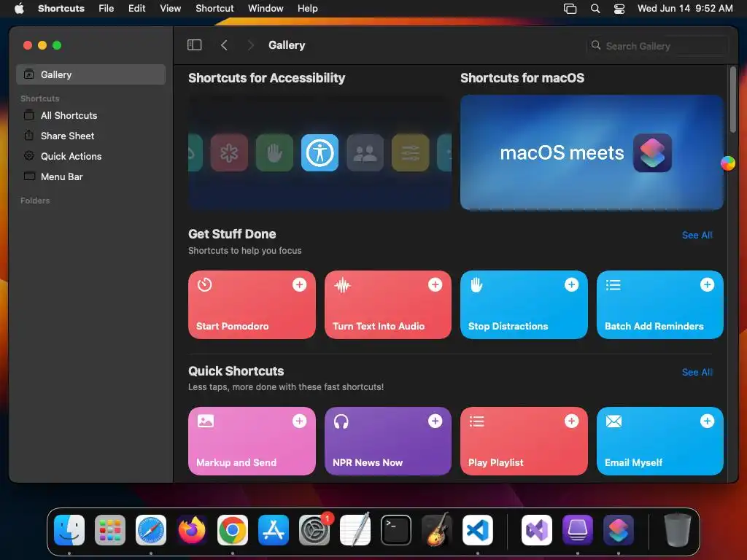The height and width of the screenshot is (560, 747).
Task: Open the macOS meets Shortcuts banner
Action: point(592,152)
